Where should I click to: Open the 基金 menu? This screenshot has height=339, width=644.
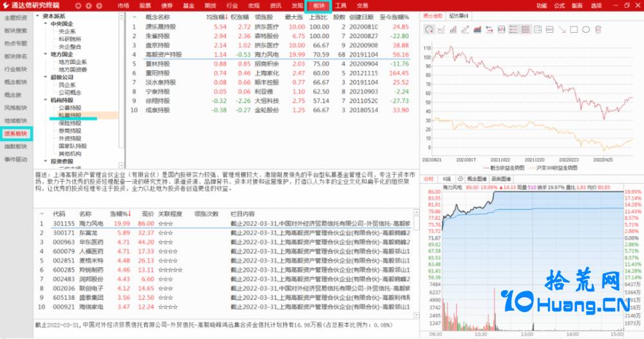(x=189, y=6)
